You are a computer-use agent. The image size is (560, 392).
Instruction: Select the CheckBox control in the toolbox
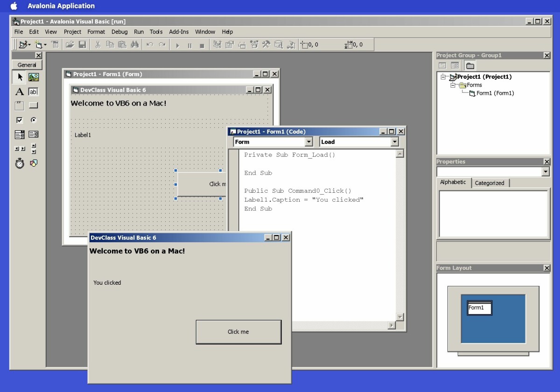click(19, 120)
